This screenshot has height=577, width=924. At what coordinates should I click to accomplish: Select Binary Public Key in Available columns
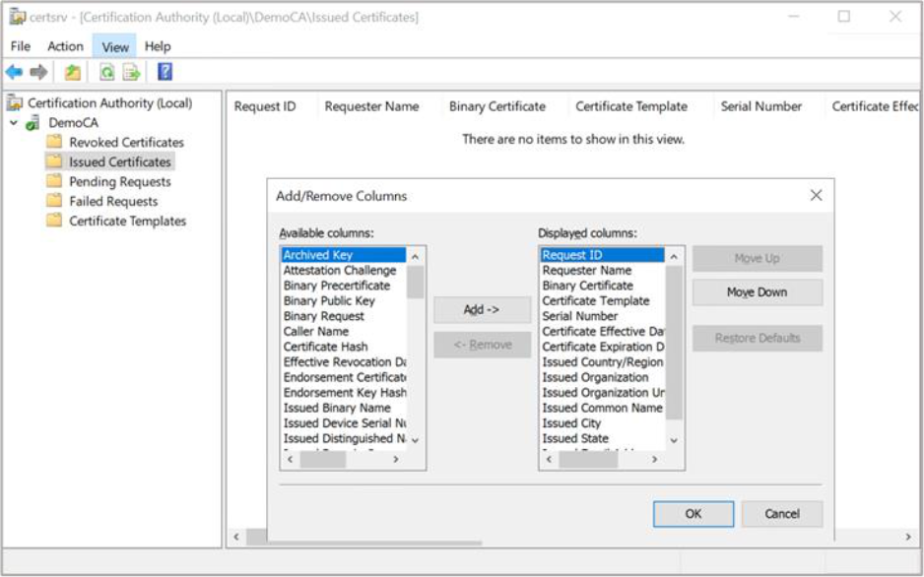(x=329, y=300)
